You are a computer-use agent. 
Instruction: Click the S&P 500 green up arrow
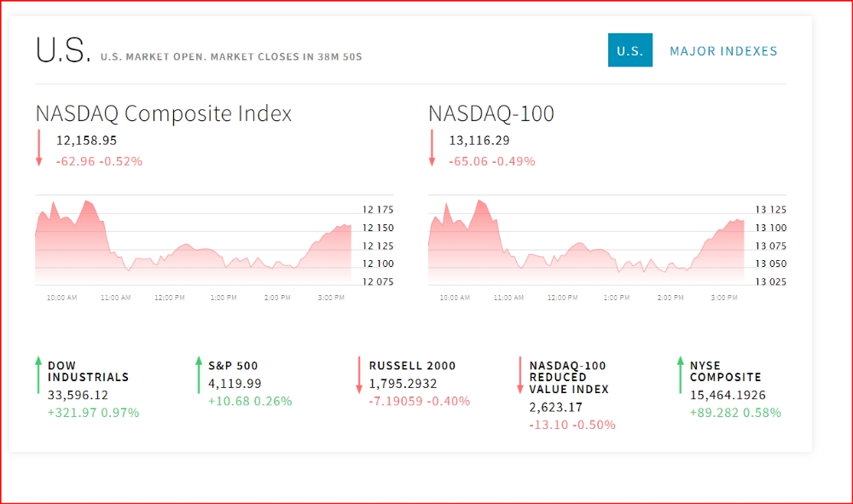point(199,374)
